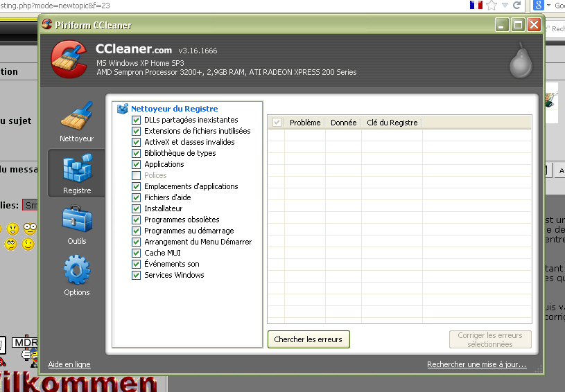This screenshot has height=392, width=565.
Task: Click the bookmark star in browser
Action: point(492,5)
